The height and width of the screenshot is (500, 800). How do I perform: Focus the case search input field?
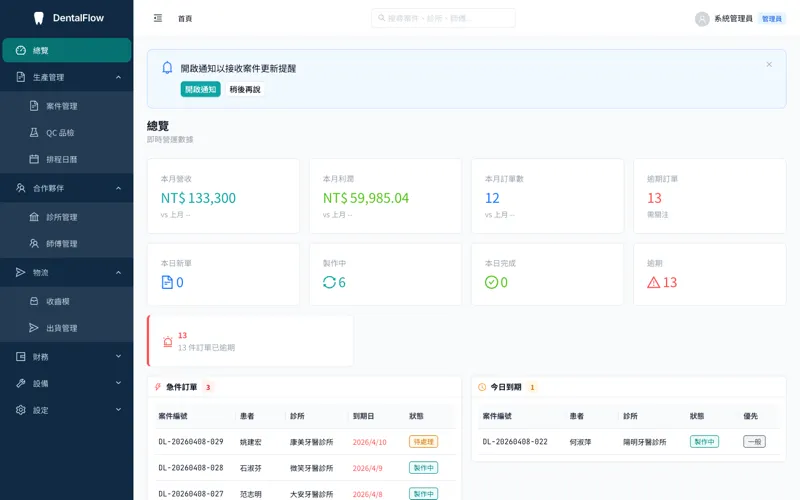point(443,18)
